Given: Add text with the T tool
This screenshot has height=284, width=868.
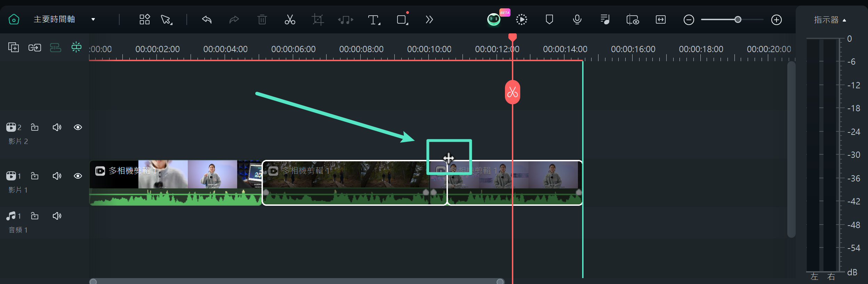Looking at the screenshot, I should [374, 20].
